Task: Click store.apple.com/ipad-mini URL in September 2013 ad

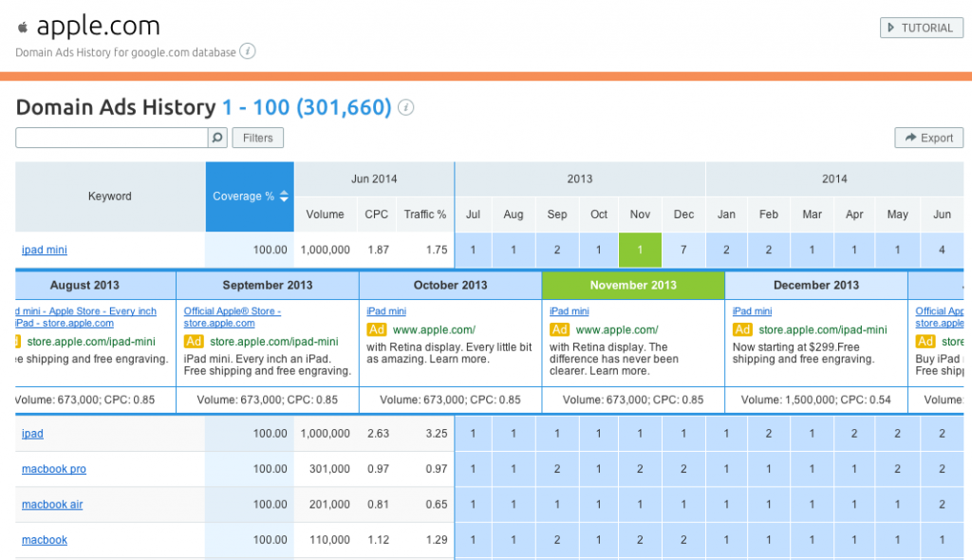Action: (274, 342)
